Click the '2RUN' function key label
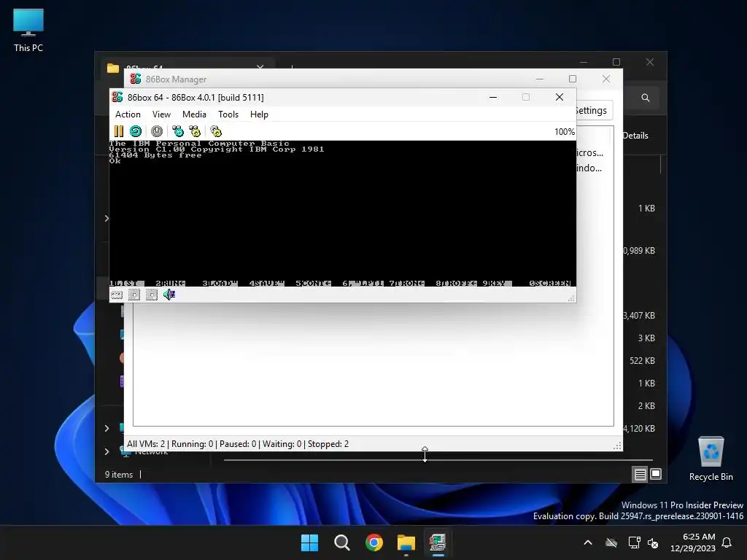747x560 pixels. click(171, 284)
